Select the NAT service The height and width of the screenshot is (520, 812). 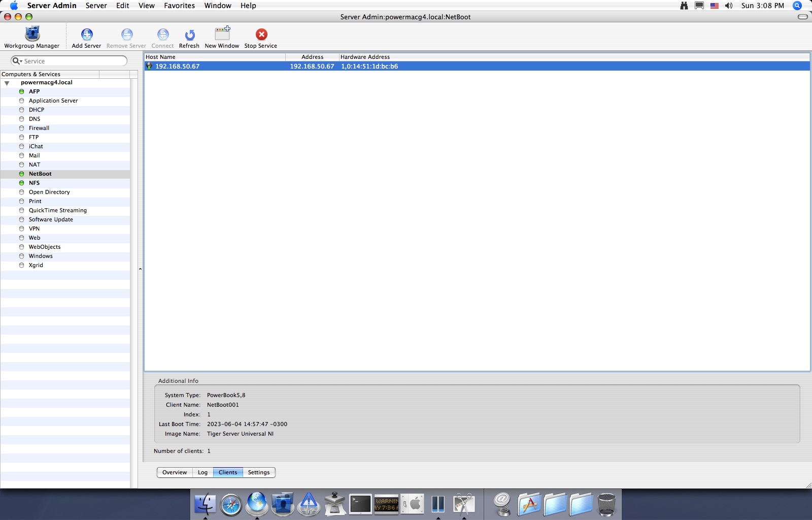pyautogui.click(x=65, y=165)
